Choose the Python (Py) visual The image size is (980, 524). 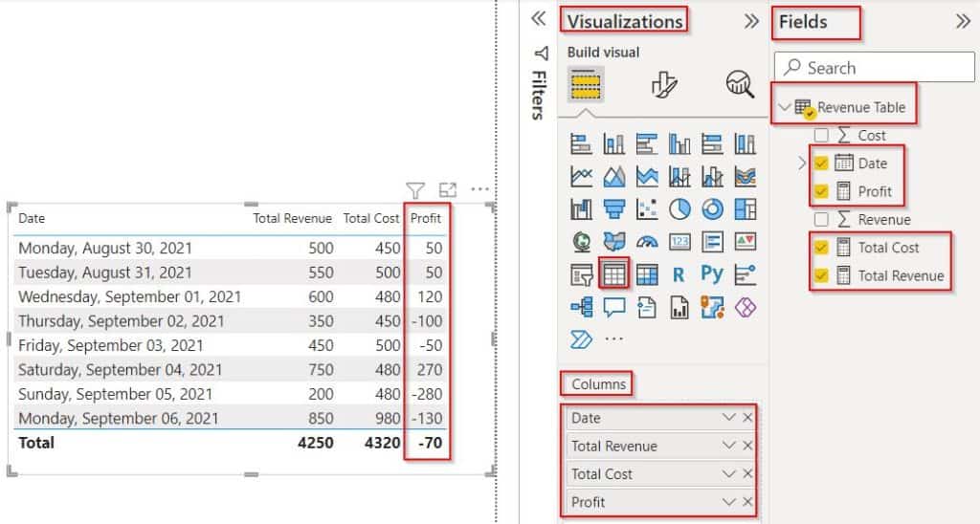[712, 273]
